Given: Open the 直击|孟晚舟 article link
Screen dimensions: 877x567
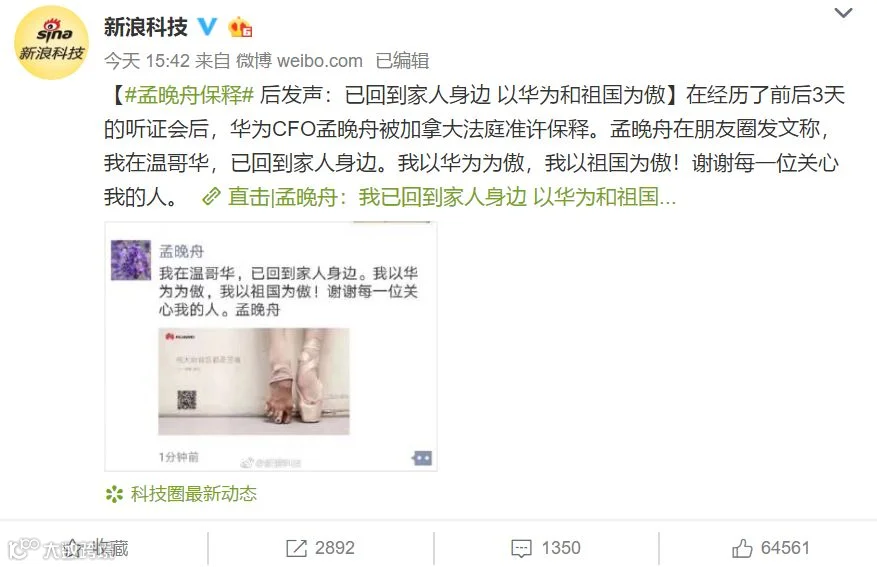Looking at the screenshot, I should click(452, 197).
